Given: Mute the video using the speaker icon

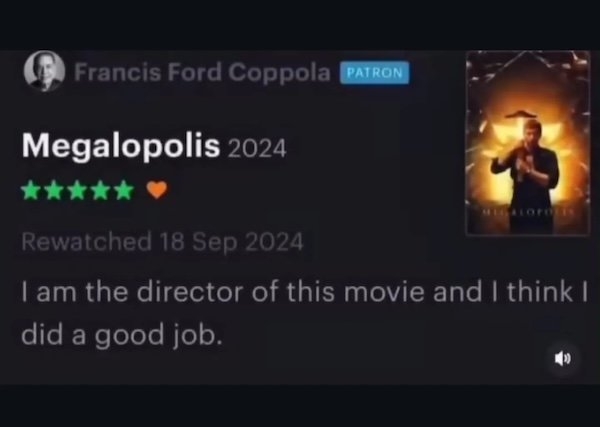Looking at the screenshot, I should [563, 359].
